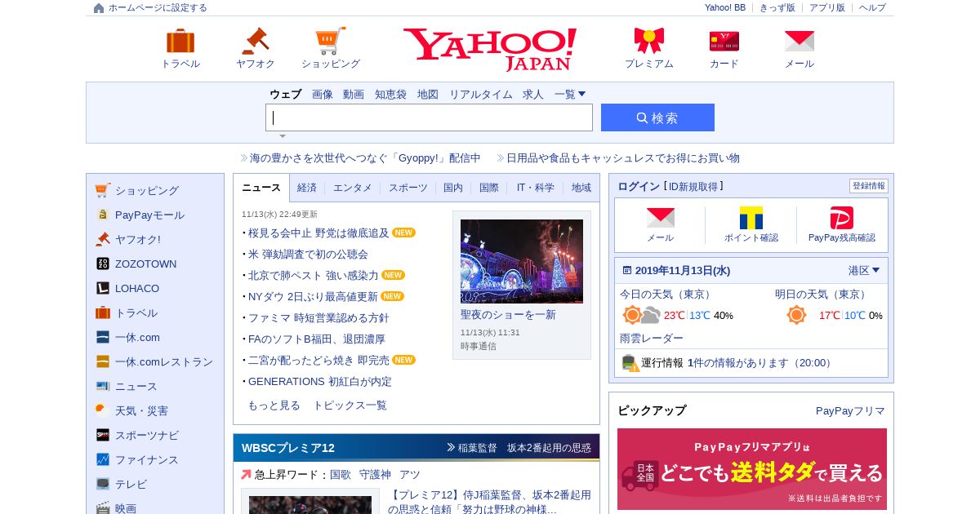Open 一休.com in the sidebar
This screenshot has height=514, width=980.
pyautogui.click(x=137, y=337)
